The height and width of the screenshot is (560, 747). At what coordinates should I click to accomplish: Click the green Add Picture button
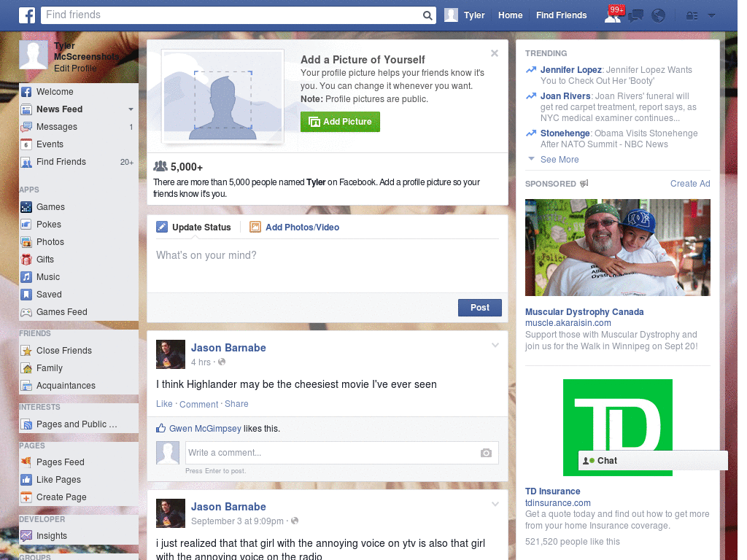tap(340, 122)
